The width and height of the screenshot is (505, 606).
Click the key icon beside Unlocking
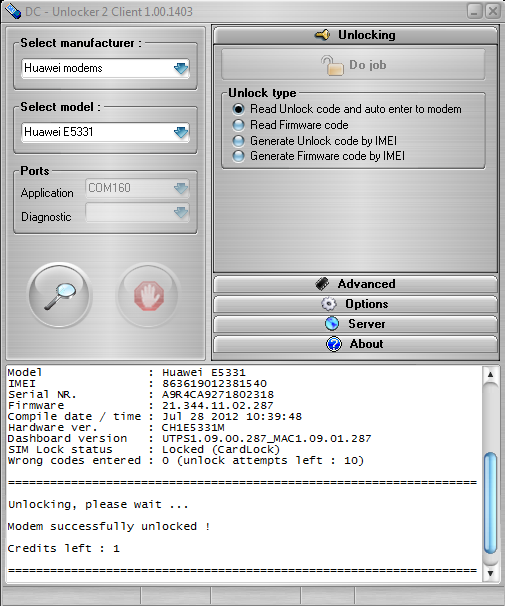(x=322, y=35)
